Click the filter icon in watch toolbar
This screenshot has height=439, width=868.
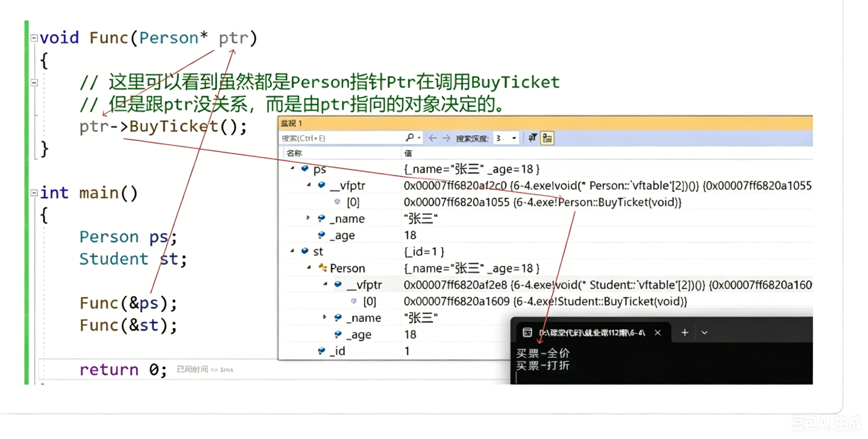coord(532,138)
